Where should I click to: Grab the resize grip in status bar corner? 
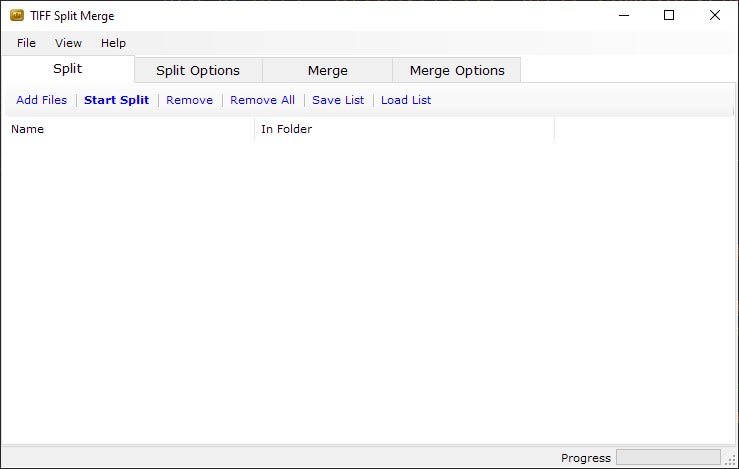pos(731,460)
